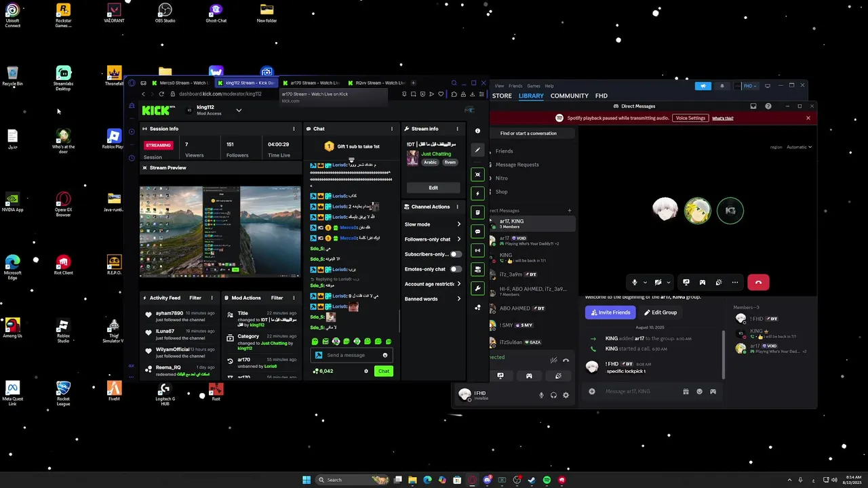Open camera options dropdown arrow in Discord

(x=668, y=282)
